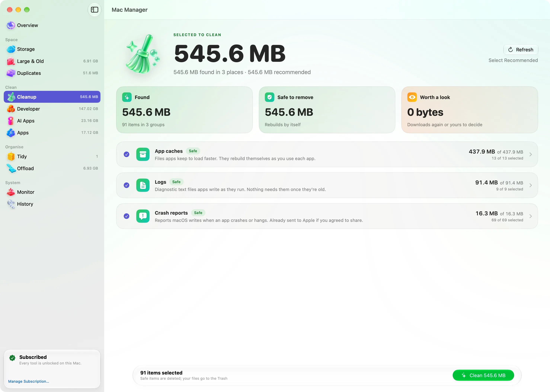Click the Duplicates 51.6 MB size value
Viewport: 550px width, 392px height.
click(x=90, y=73)
